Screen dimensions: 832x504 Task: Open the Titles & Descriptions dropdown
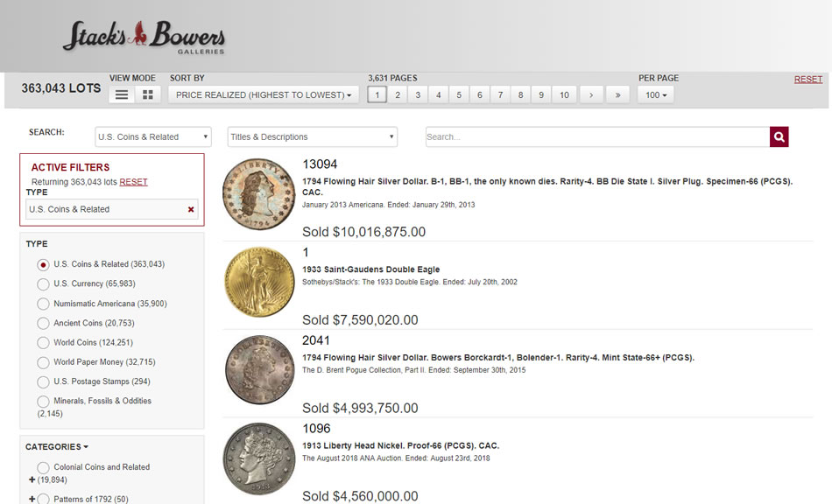pyautogui.click(x=312, y=136)
